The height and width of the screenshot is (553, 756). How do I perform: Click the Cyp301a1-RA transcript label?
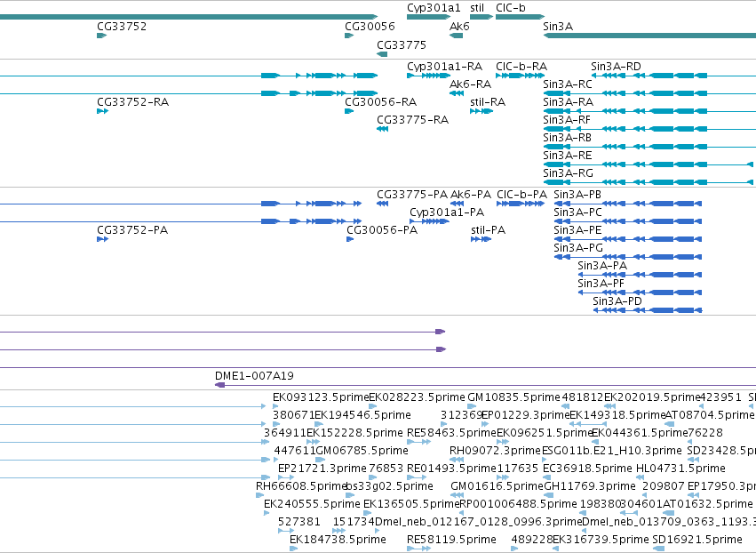click(x=444, y=66)
